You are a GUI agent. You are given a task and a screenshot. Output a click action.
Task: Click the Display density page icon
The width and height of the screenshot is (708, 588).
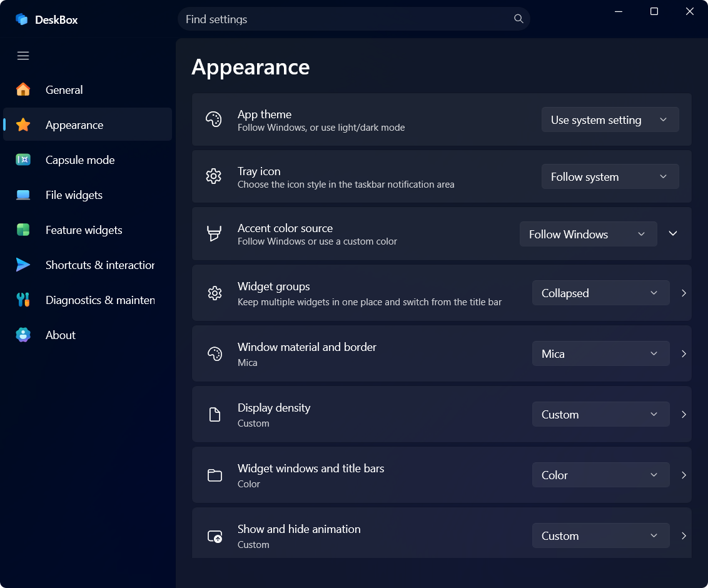215,414
